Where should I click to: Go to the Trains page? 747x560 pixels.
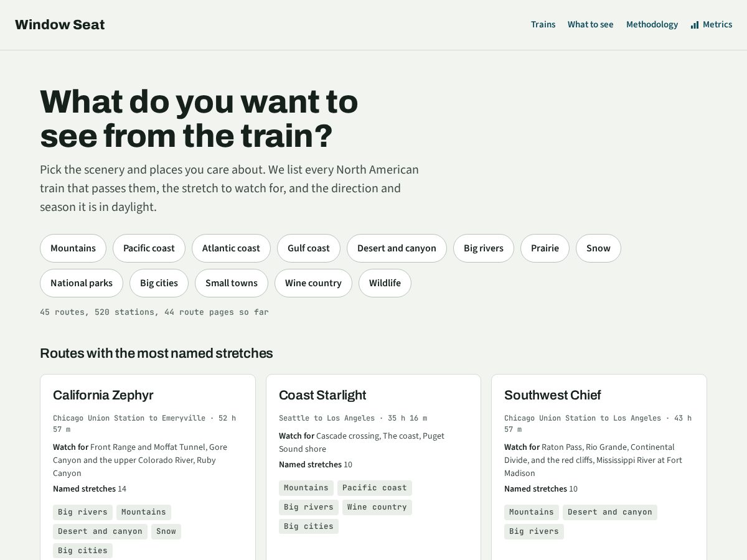pos(543,25)
